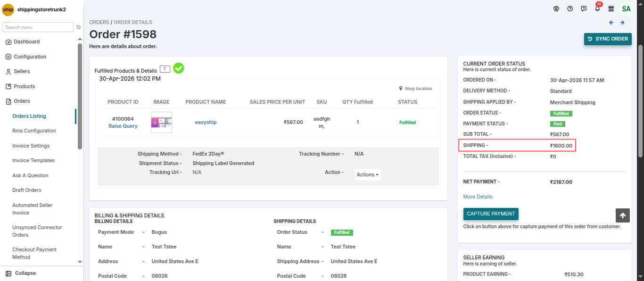This screenshot has height=281, width=644.
Task: Click billing postal code 08026
Action: point(159,276)
